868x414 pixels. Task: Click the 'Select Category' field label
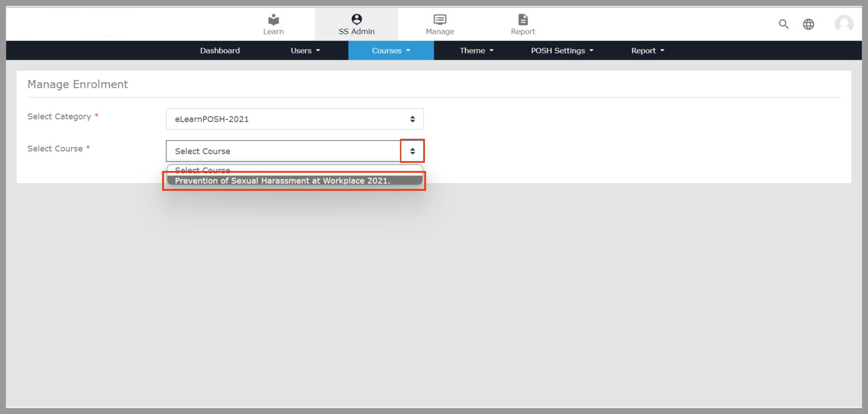coord(59,116)
